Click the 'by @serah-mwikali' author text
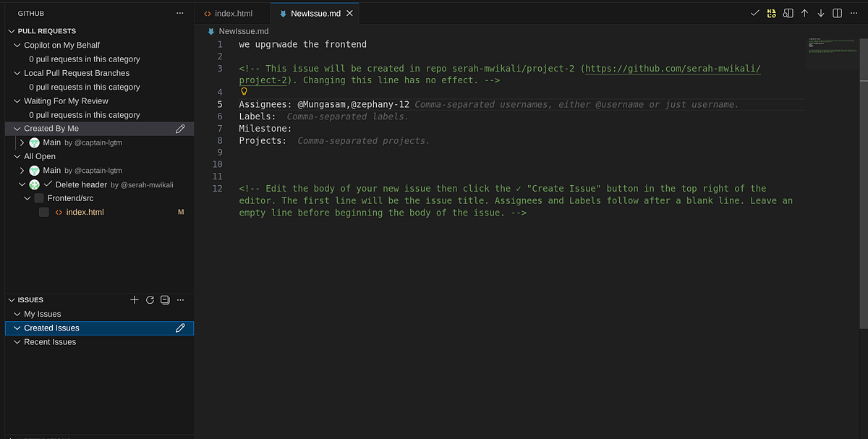868x439 pixels. click(142, 185)
